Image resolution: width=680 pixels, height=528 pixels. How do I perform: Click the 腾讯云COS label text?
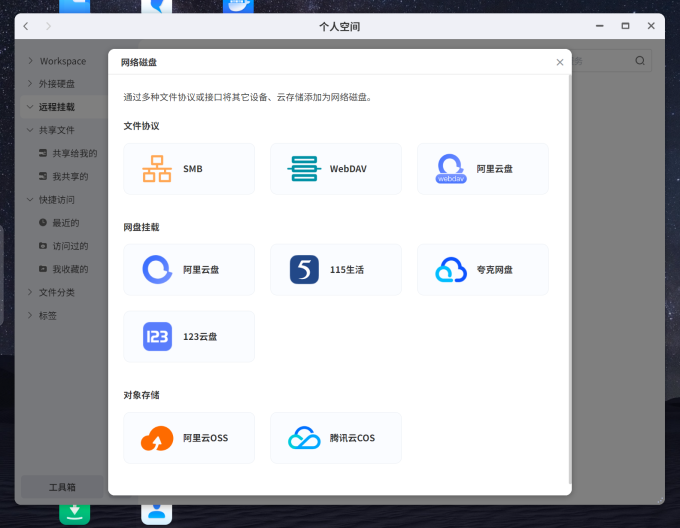tap(352, 438)
